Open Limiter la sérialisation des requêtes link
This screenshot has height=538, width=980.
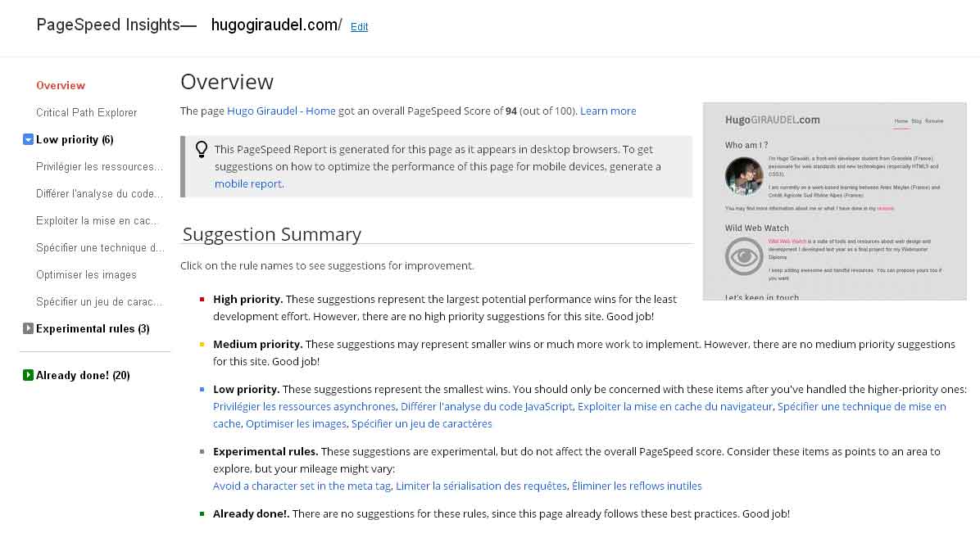(x=481, y=486)
